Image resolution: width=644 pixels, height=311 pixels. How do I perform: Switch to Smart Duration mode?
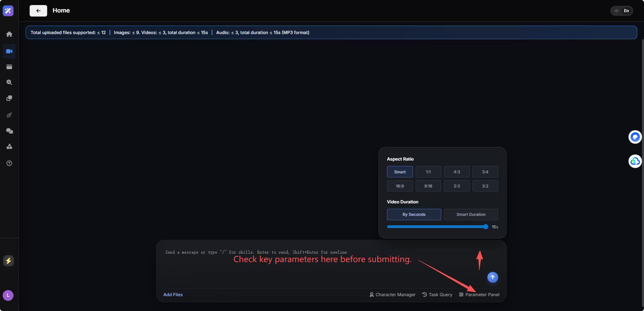(x=471, y=215)
